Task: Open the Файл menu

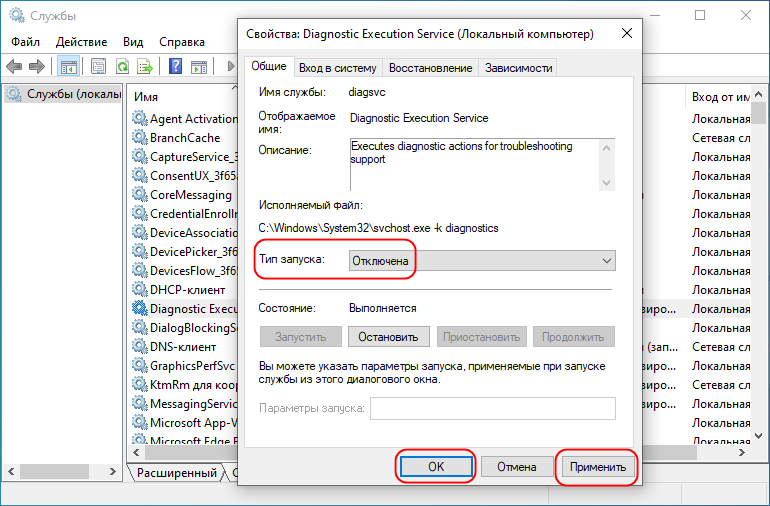Action: pyautogui.click(x=26, y=42)
